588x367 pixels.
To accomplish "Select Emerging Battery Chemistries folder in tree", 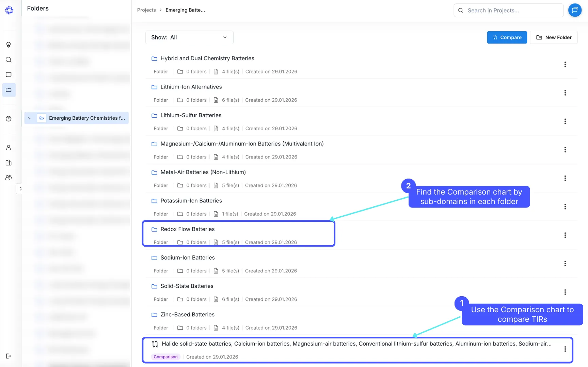I will (x=77, y=118).
